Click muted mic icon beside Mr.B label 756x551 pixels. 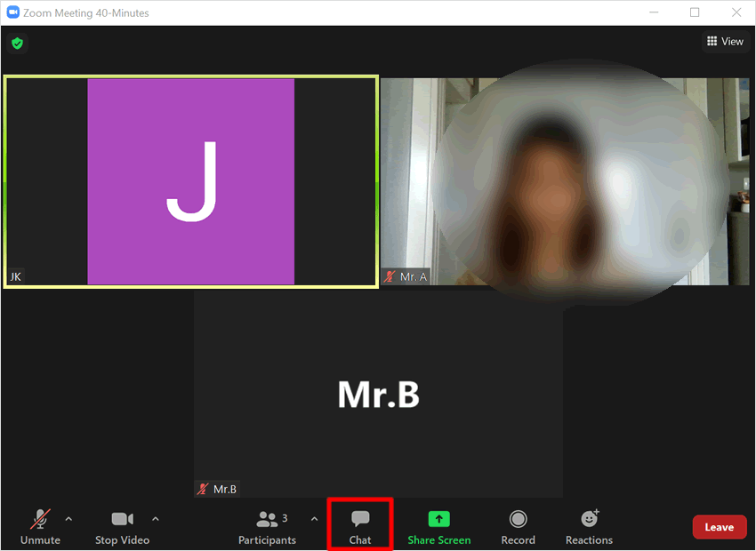(203, 490)
